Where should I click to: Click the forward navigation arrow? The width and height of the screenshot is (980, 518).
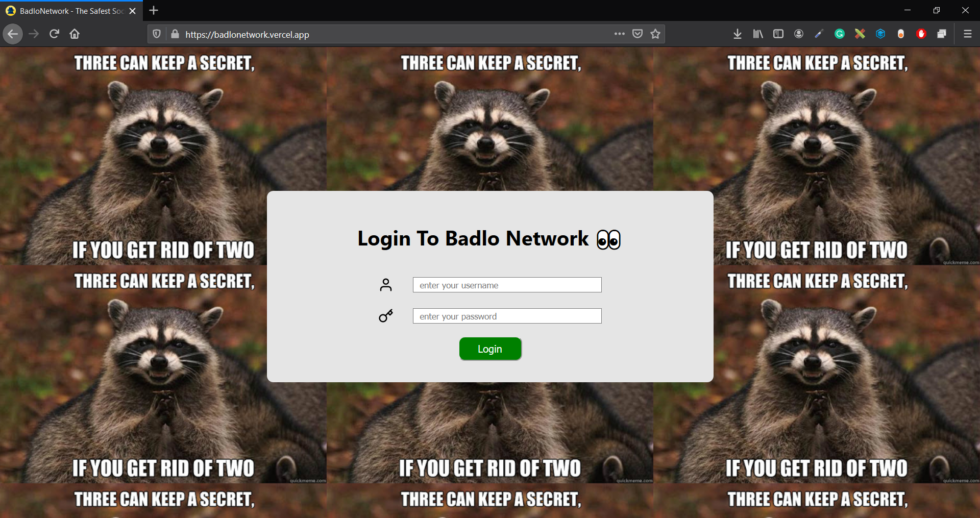34,34
